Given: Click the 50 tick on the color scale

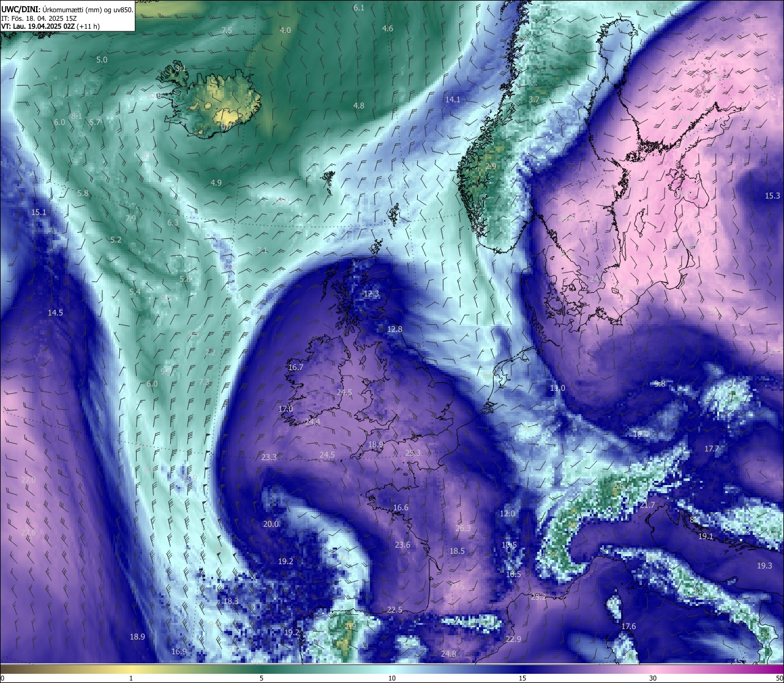Looking at the screenshot, I should coord(779,678).
